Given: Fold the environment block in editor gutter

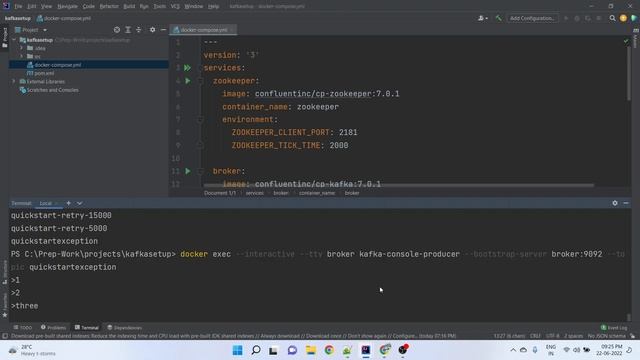Looking at the screenshot, I should [200, 120].
